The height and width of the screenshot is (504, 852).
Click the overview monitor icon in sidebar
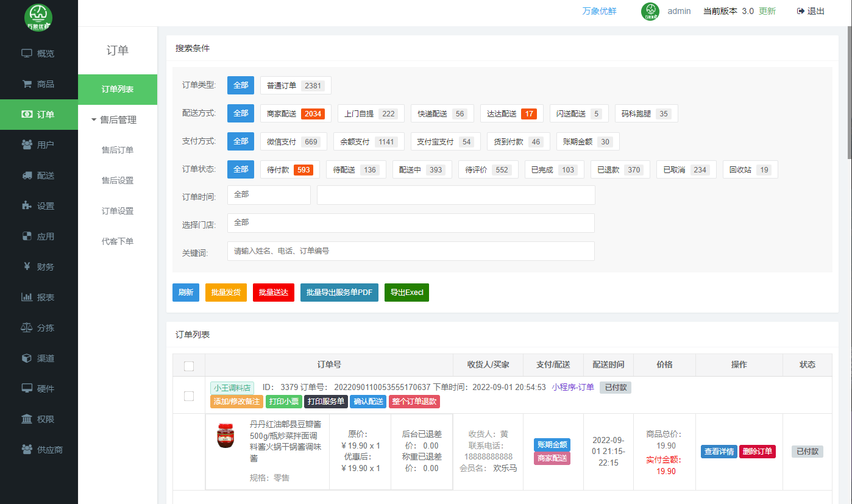coord(27,54)
